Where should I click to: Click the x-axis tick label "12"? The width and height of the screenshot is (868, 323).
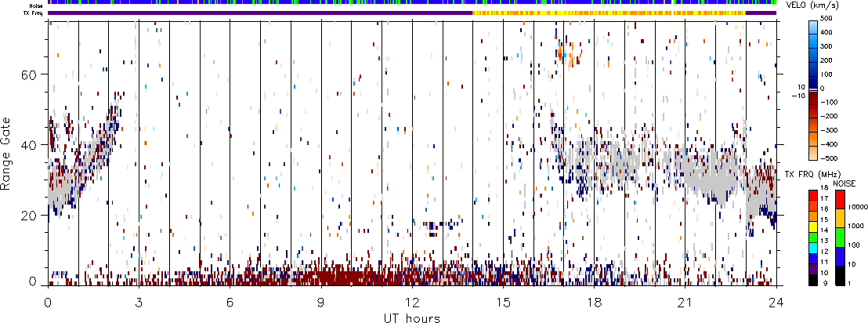412,302
